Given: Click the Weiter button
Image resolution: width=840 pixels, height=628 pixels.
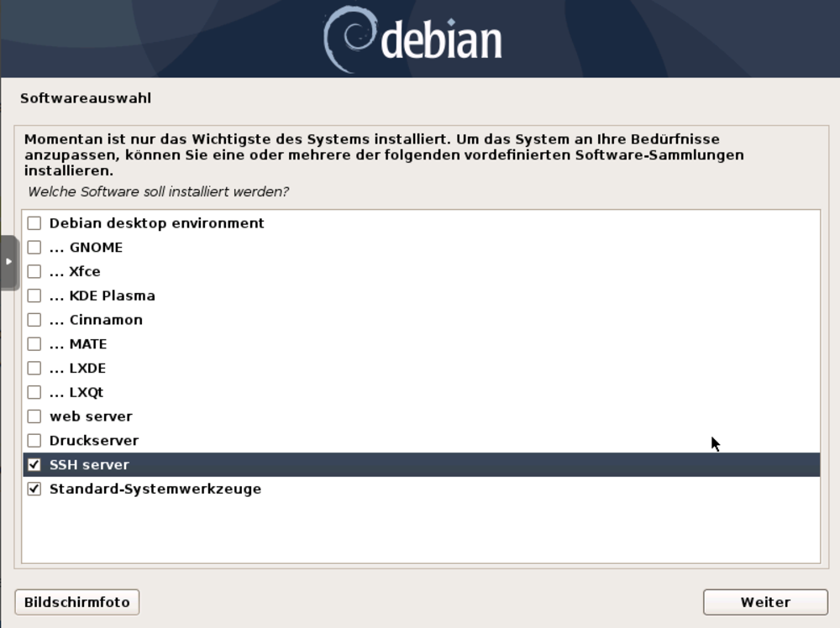Looking at the screenshot, I should 765,602.
